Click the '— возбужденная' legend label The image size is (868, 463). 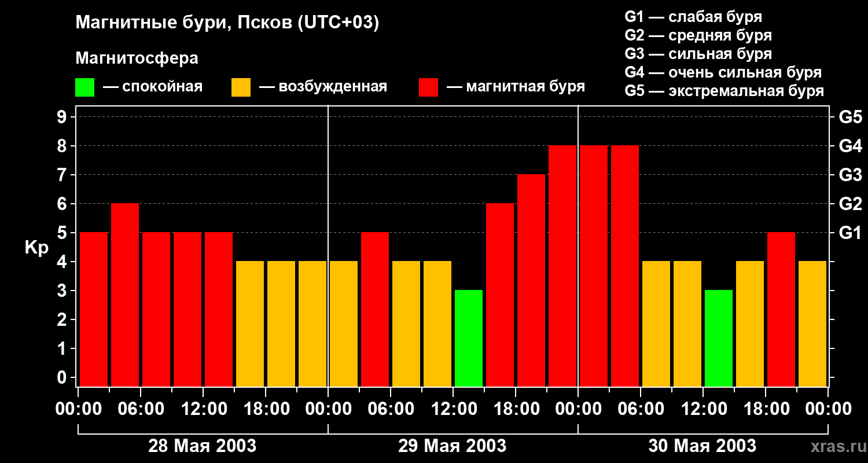pos(323,87)
